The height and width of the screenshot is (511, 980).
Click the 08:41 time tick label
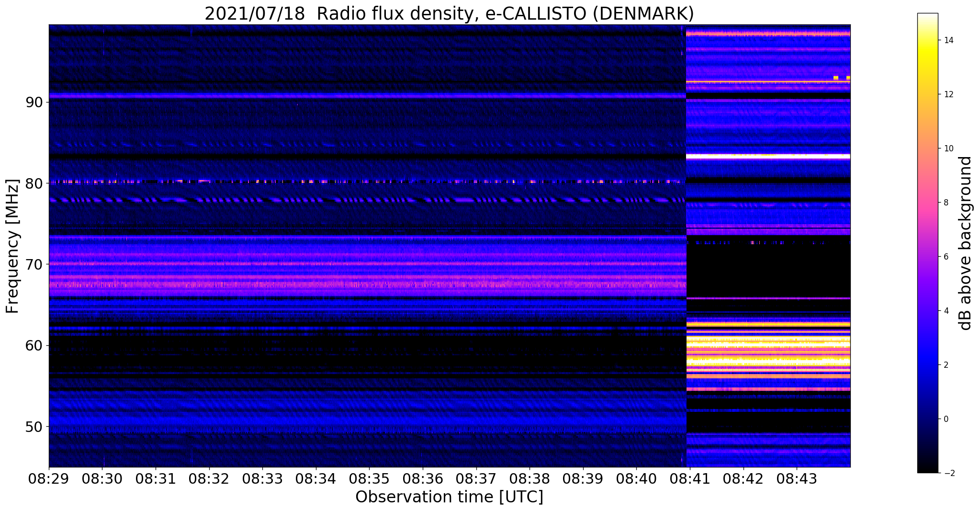(x=690, y=478)
